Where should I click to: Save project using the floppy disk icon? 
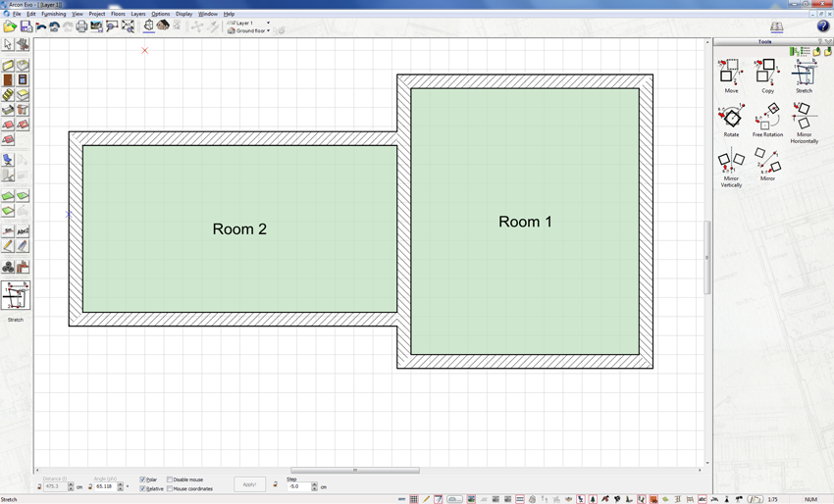pos(26,26)
